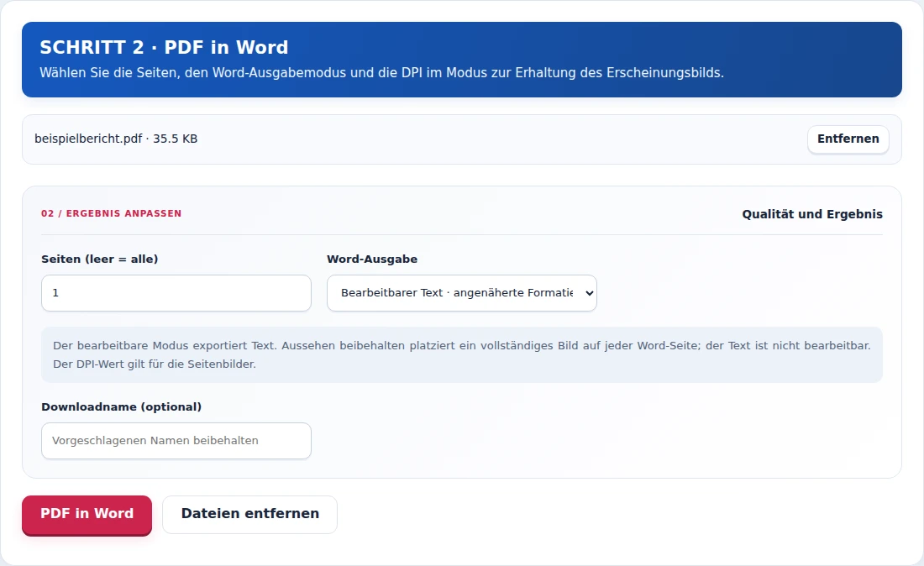Open the Word-Ausgabe dropdown
This screenshot has height=566, width=924.
[x=462, y=293]
